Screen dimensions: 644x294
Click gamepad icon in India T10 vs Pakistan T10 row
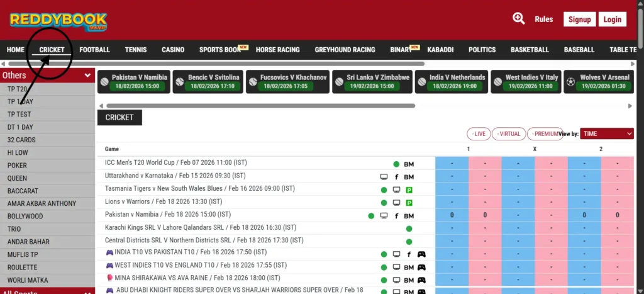pyautogui.click(x=421, y=254)
